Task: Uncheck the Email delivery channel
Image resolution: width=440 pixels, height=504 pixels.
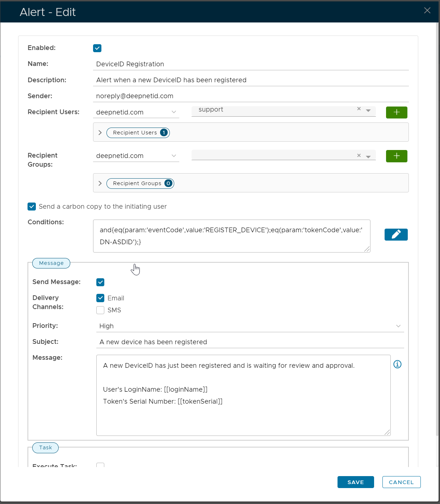Action: (100, 298)
